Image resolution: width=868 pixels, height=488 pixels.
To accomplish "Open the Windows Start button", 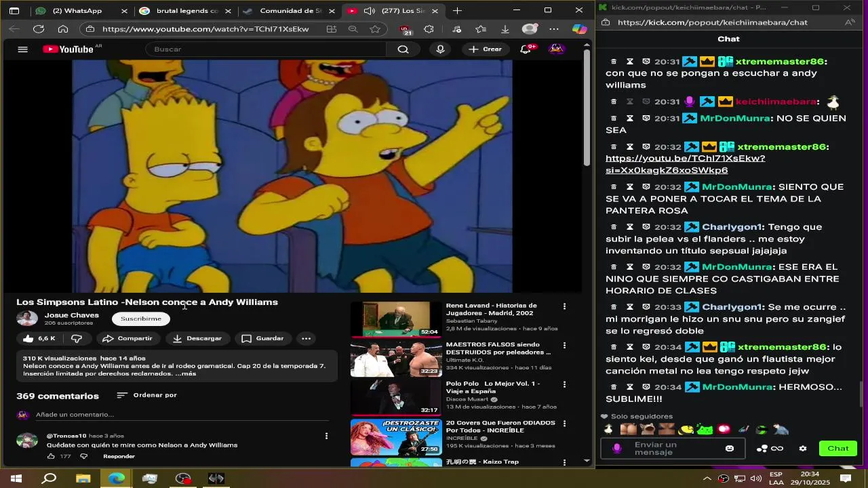I will coord(16,479).
